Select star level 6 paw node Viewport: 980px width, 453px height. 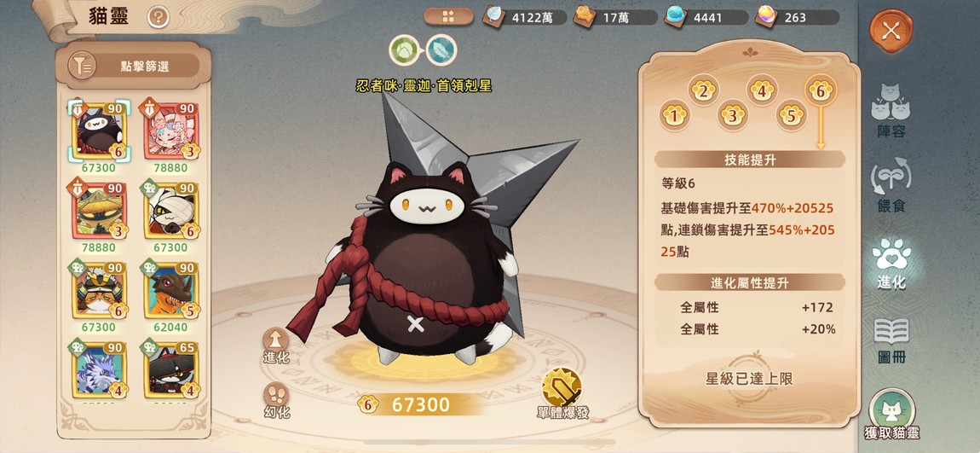820,91
